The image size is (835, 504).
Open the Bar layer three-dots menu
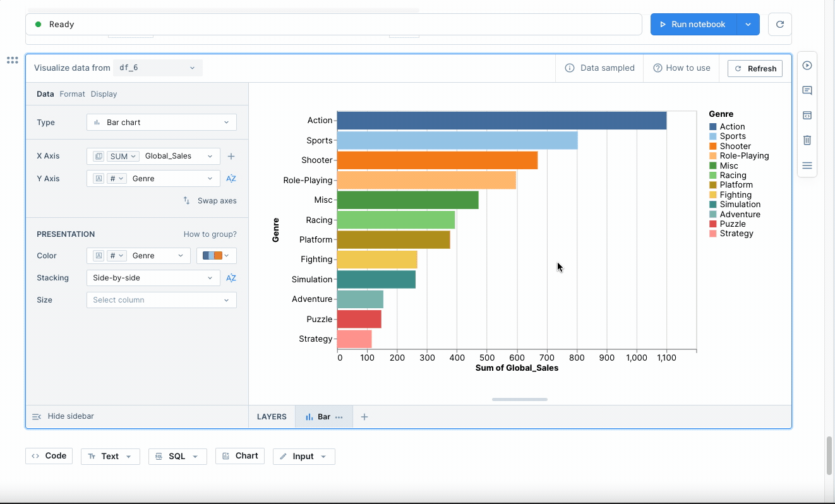(339, 417)
